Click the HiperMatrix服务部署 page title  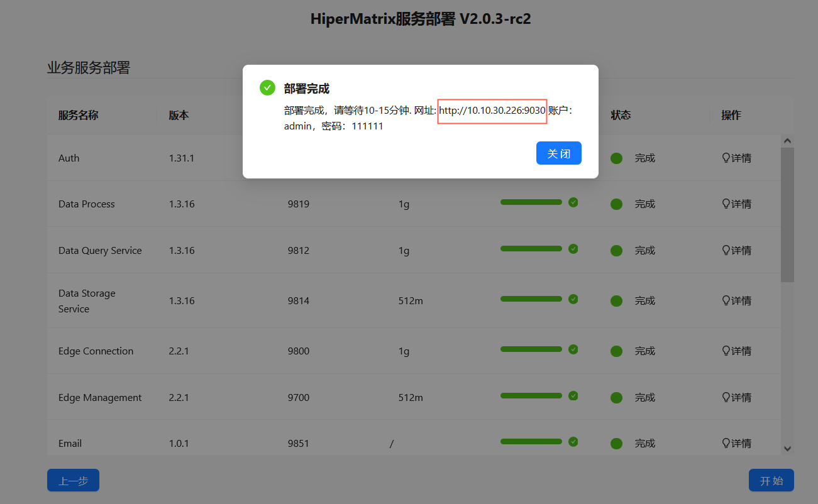pyautogui.click(x=421, y=19)
